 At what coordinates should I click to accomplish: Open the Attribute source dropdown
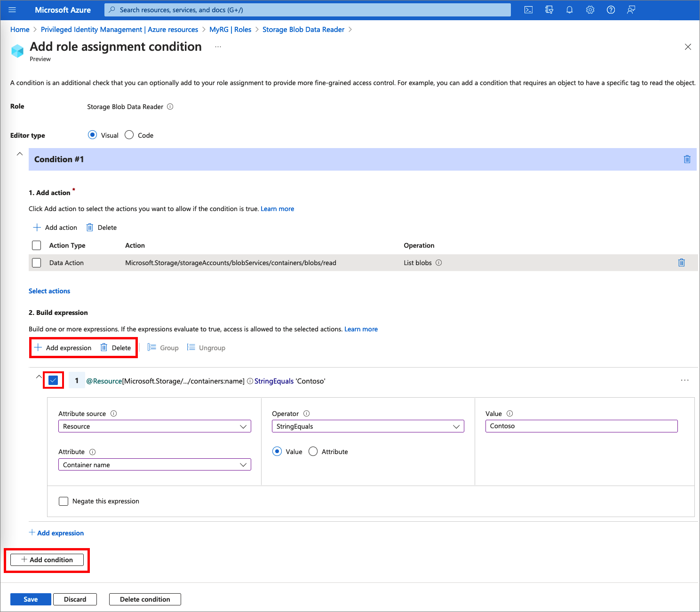pos(154,426)
